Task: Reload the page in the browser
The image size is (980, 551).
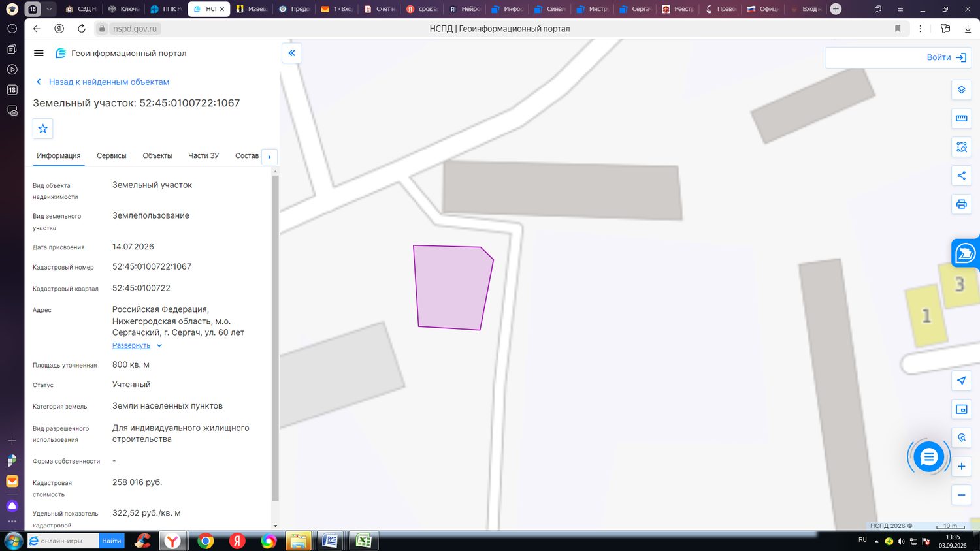Action: tap(82, 29)
